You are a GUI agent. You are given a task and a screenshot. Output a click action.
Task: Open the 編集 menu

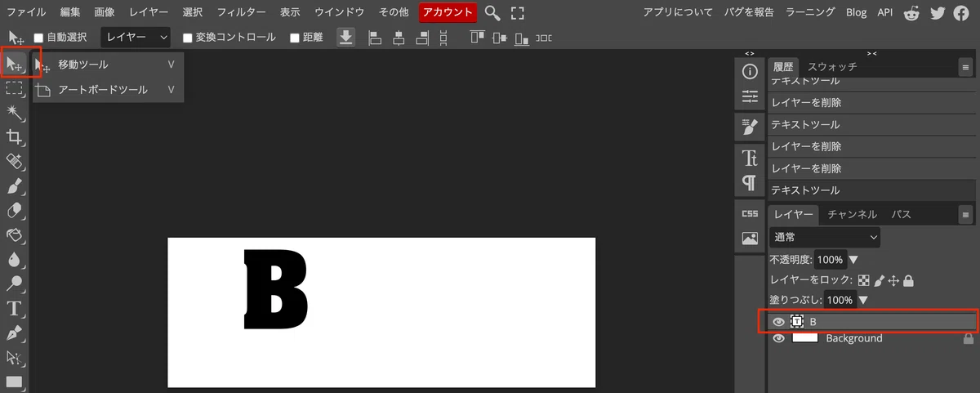click(70, 12)
